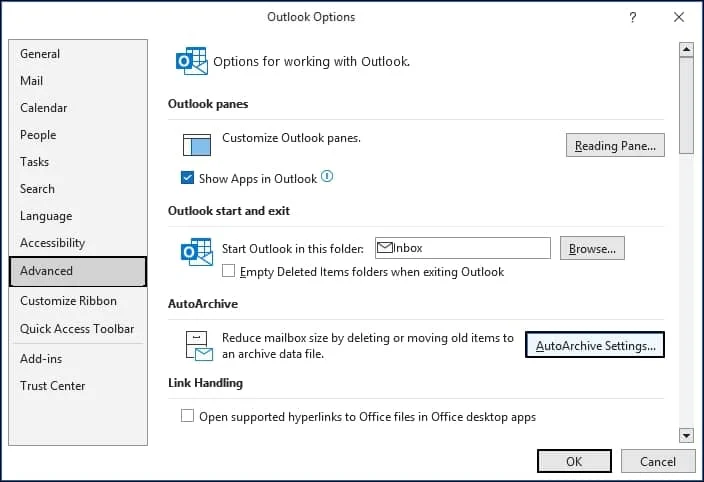Click Browse... to choose start folder

click(592, 248)
